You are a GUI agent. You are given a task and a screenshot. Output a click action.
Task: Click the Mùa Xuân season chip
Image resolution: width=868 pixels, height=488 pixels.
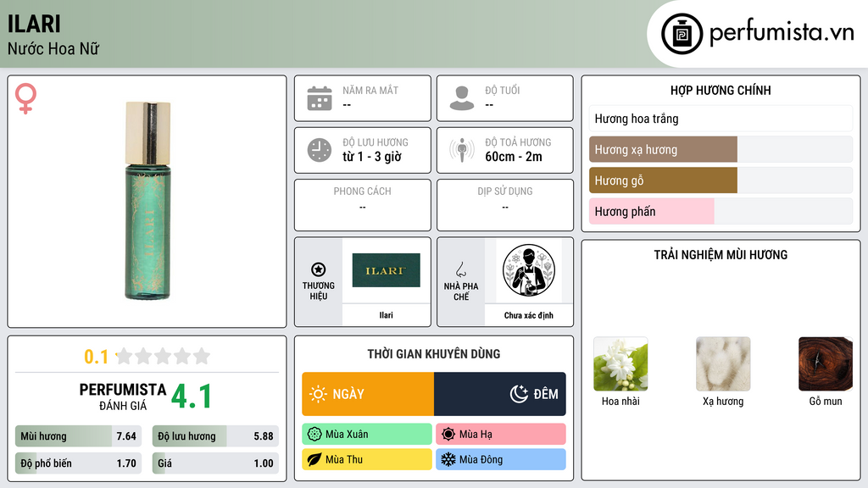[x=367, y=435]
